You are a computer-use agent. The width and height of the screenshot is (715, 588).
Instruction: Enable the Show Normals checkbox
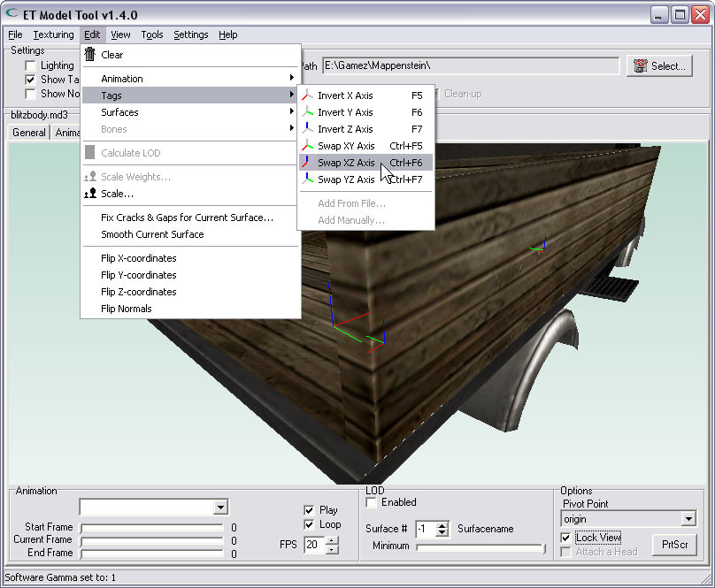click(30, 94)
